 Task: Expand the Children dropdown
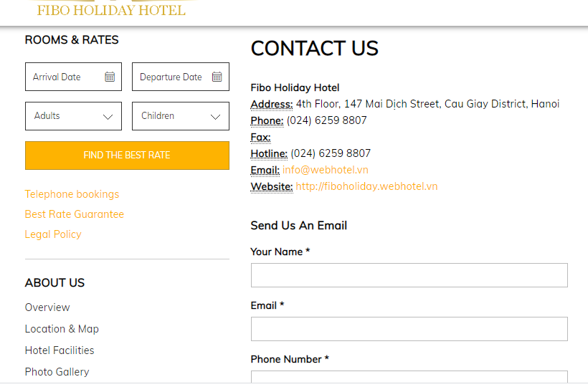(x=181, y=116)
